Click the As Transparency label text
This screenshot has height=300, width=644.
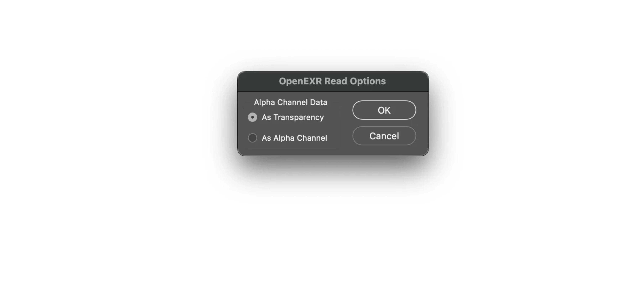click(293, 117)
